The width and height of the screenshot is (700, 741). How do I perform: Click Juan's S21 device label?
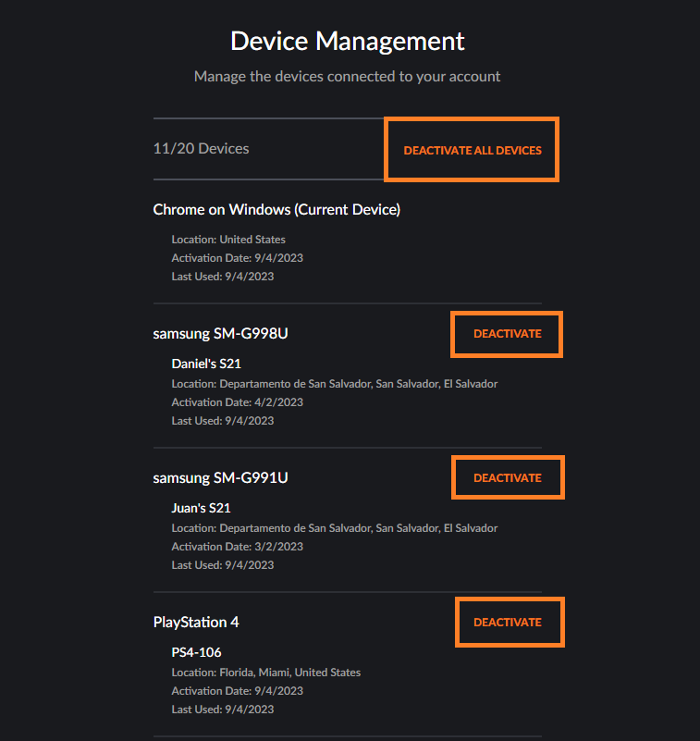(201, 508)
